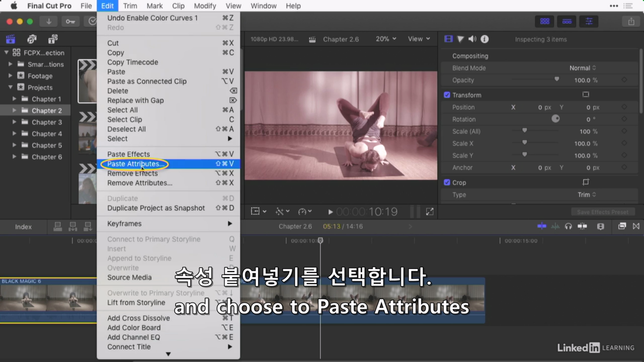Choose Remove Attributes menu item
644x362 pixels.
click(x=168, y=183)
